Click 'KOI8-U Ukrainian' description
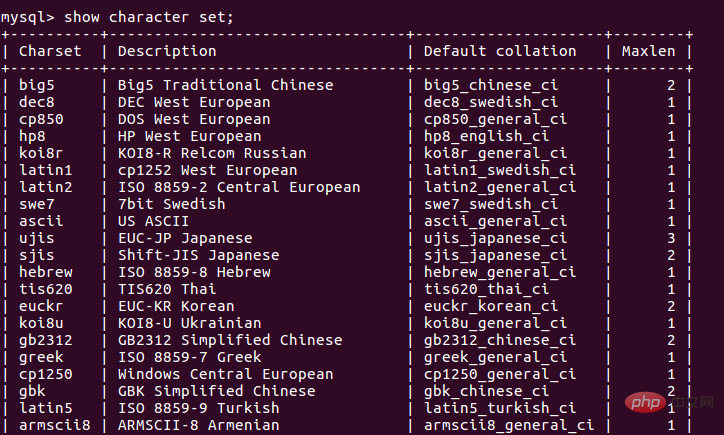Image resolution: width=724 pixels, height=435 pixels. click(189, 323)
